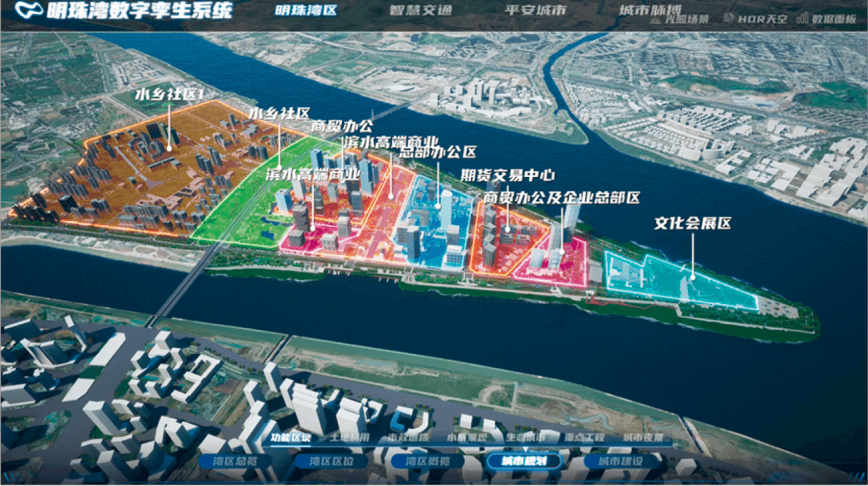
Task: Select the HDR天空 sky icon
Action: (729, 18)
